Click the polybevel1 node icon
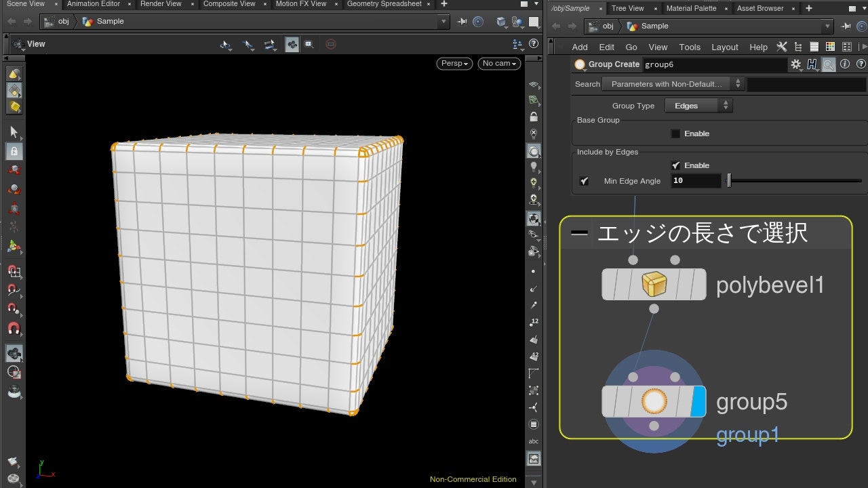Viewport: 868px width, 488px height. pyautogui.click(x=654, y=285)
